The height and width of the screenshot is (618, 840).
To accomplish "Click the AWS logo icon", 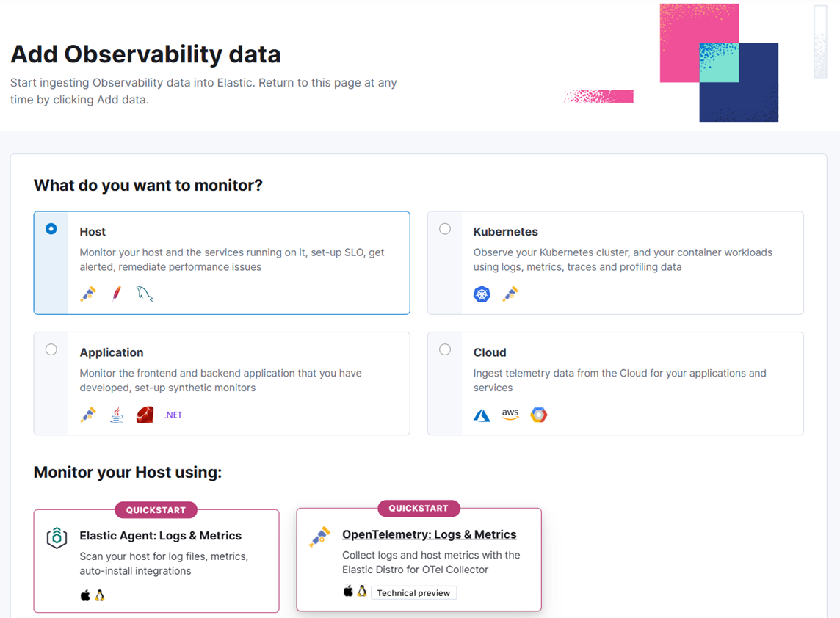I will coord(510,415).
